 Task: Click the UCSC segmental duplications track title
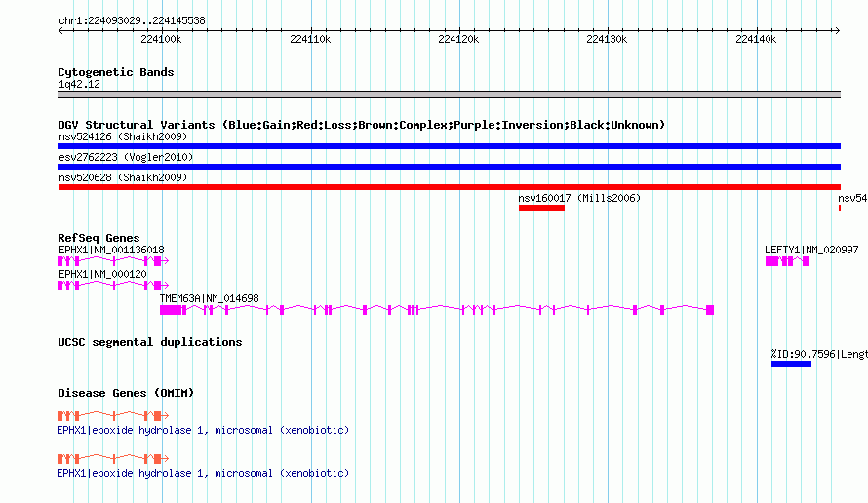coord(150,342)
